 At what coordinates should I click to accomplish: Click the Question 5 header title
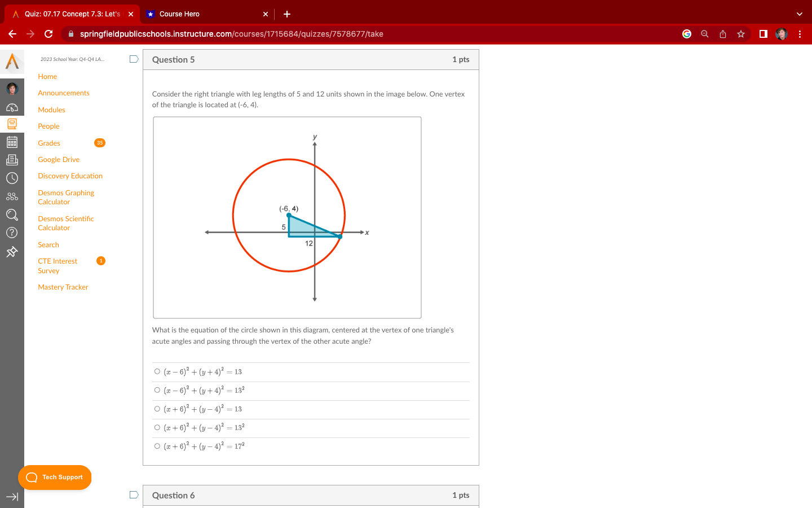[x=173, y=59]
